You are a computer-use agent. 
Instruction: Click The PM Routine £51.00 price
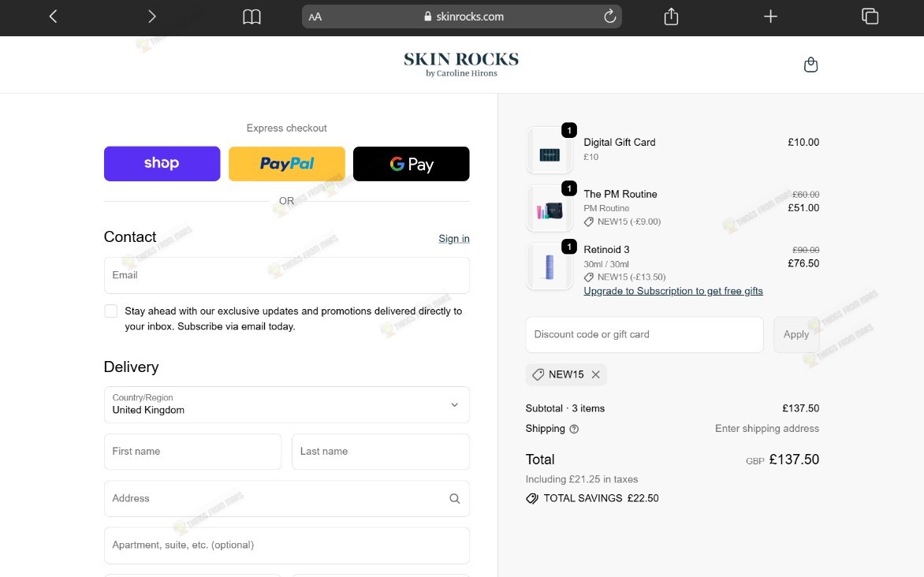tap(803, 207)
